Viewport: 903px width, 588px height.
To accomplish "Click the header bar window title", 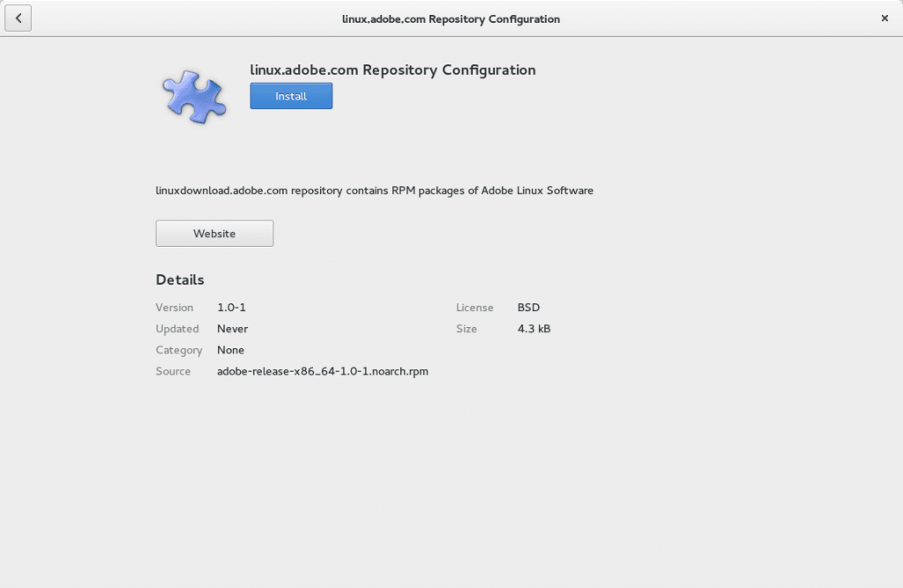I will (451, 19).
